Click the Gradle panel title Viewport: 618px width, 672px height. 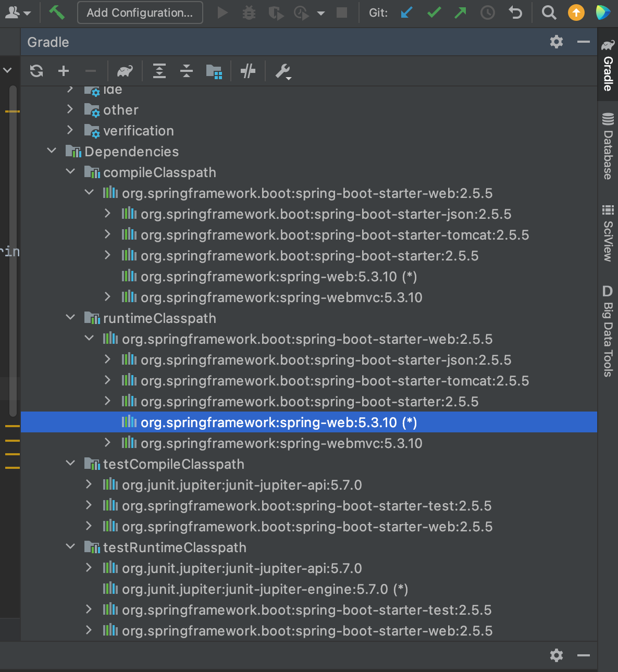coord(48,42)
